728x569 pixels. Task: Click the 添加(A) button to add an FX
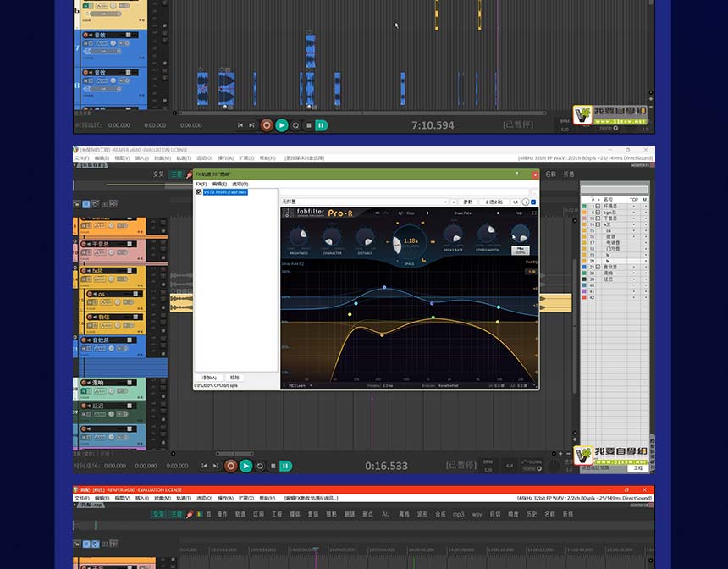tap(208, 378)
